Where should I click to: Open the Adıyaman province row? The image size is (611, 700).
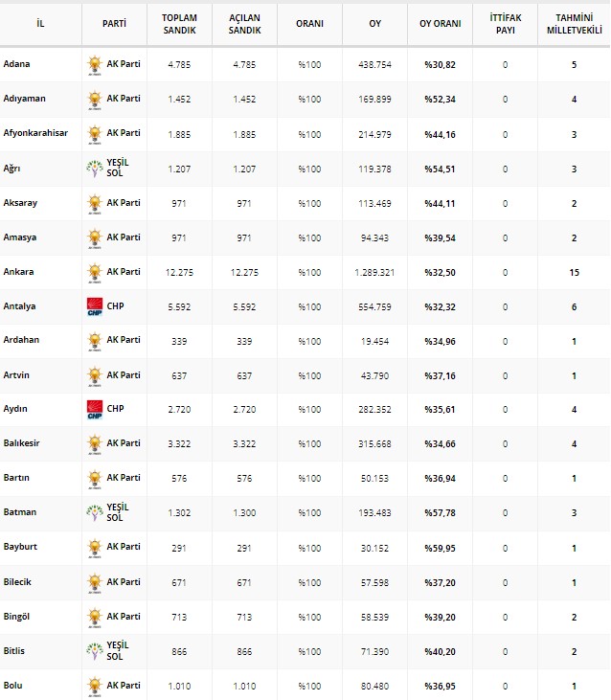[25, 99]
